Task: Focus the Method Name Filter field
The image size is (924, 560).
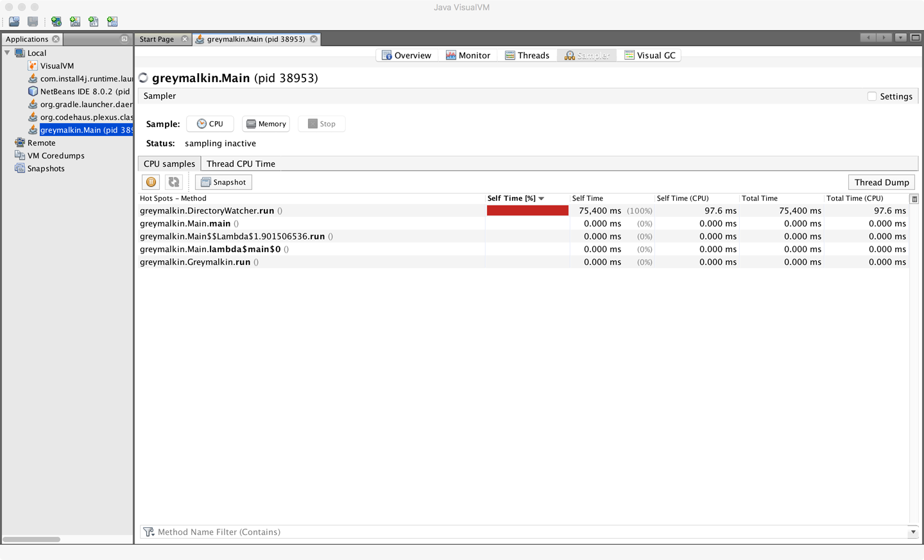Action: pos(531,532)
